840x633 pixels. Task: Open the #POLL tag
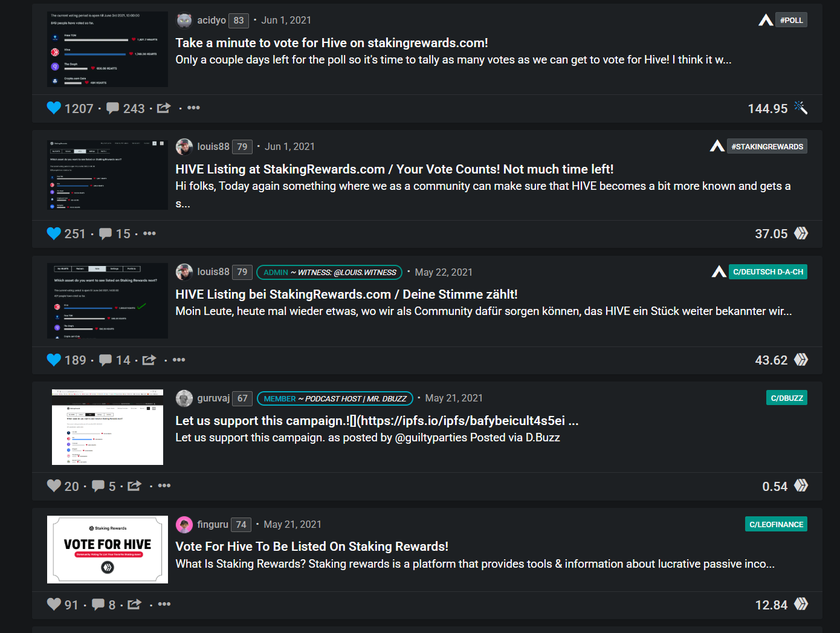pyautogui.click(x=792, y=20)
